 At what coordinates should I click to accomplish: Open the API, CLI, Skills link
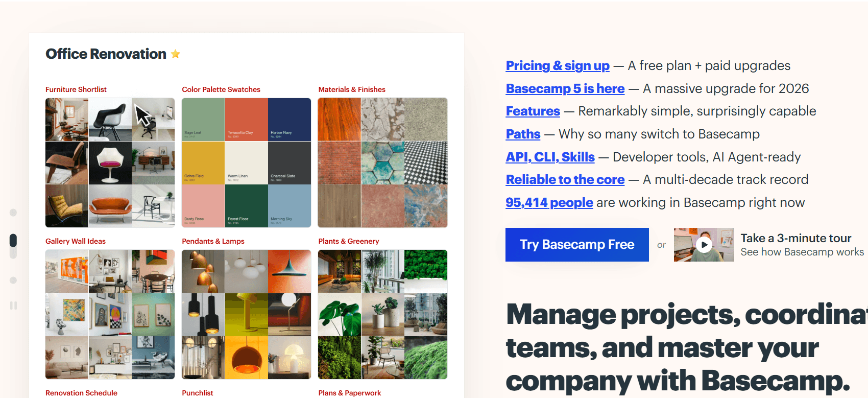(550, 157)
